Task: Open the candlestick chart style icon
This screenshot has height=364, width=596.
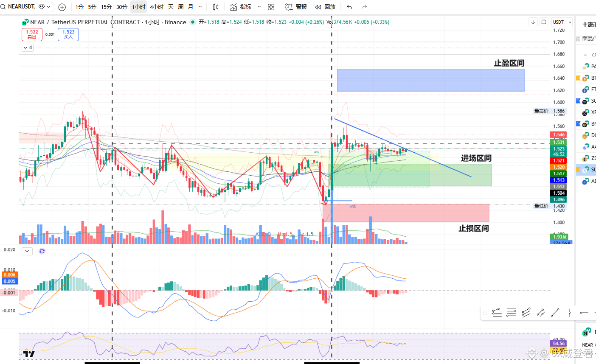Action: [216, 7]
